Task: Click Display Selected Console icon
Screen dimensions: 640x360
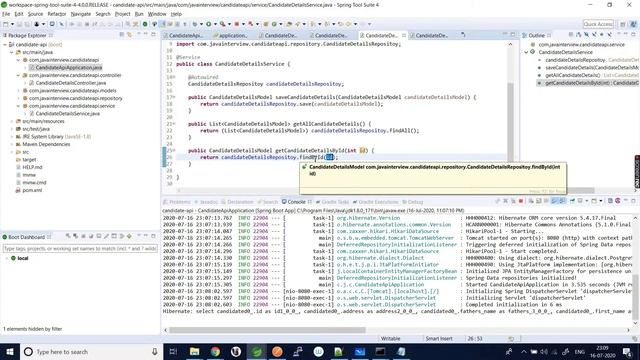Action: click(580, 201)
